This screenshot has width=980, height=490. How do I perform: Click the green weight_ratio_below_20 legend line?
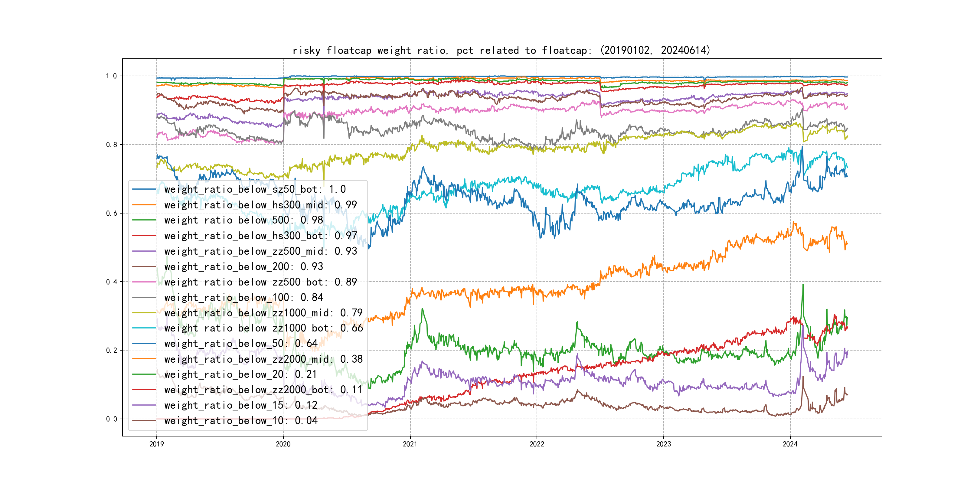[x=144, y=374]
